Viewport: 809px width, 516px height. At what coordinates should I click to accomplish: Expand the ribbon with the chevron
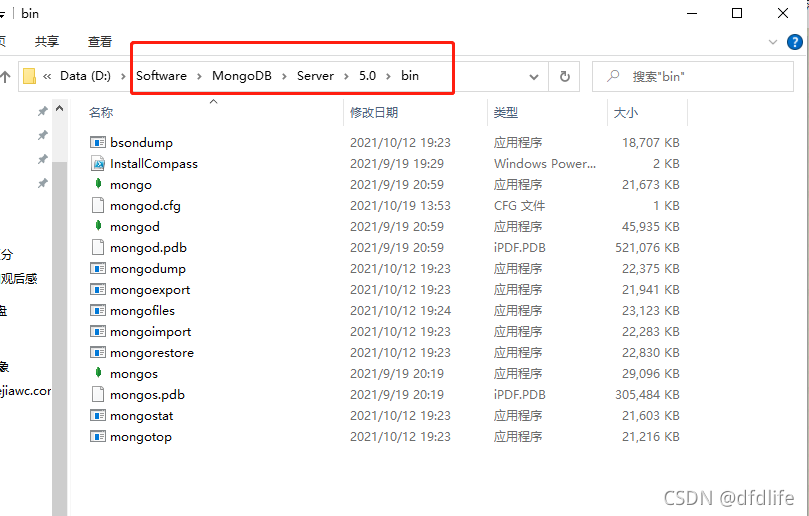(x=773, y=42)
